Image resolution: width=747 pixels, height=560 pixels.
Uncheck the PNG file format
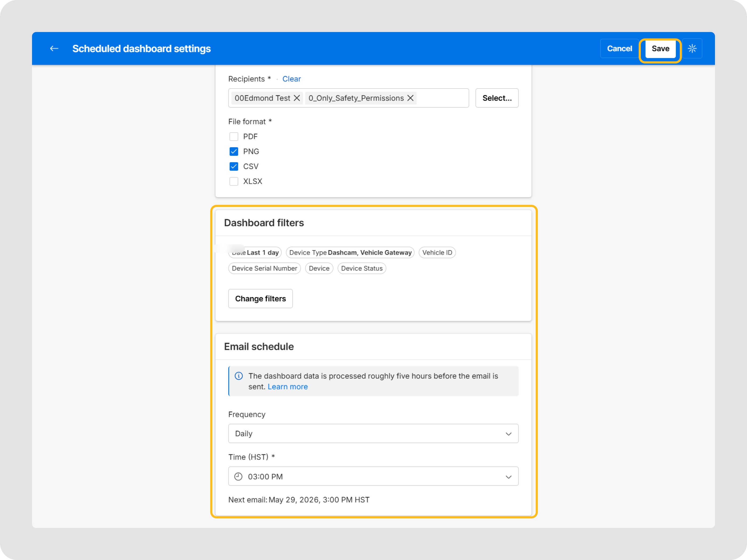[234, 151]
